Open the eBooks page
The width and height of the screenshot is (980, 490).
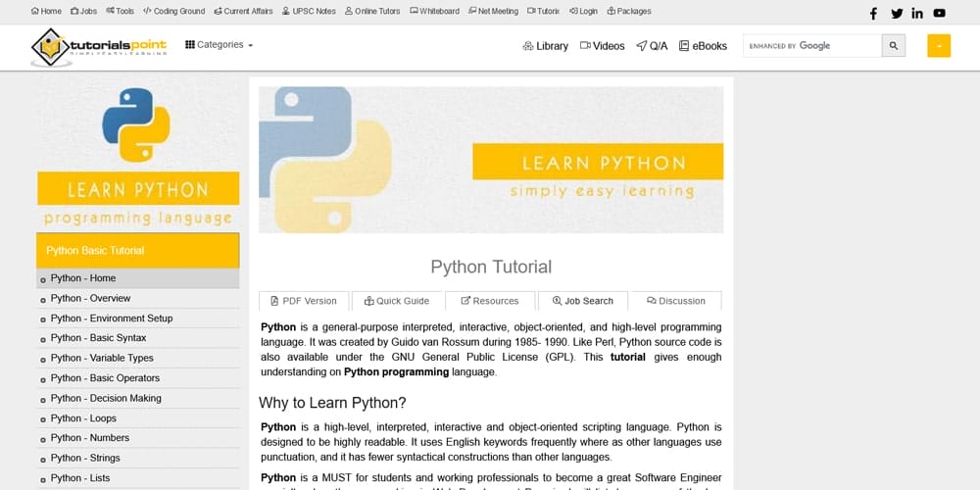coord(703,46)
